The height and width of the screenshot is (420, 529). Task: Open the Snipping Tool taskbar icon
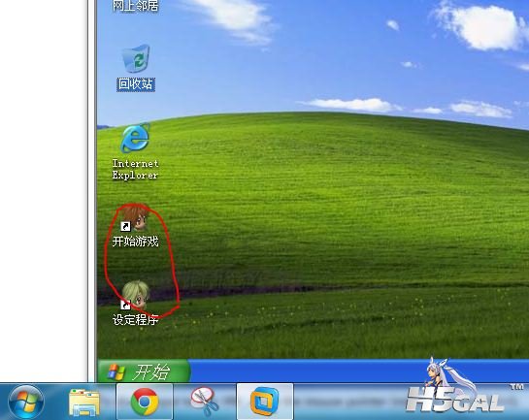[x=204, y=402]
